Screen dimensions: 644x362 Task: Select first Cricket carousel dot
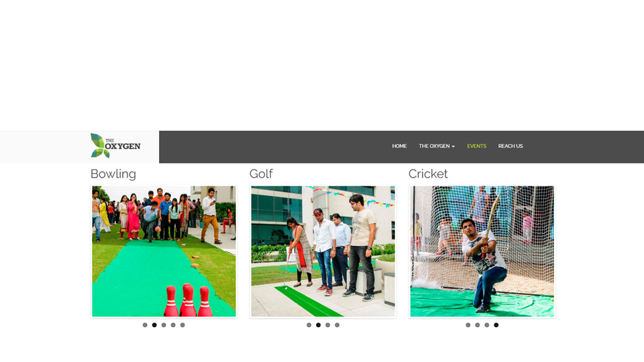point(468,325)
